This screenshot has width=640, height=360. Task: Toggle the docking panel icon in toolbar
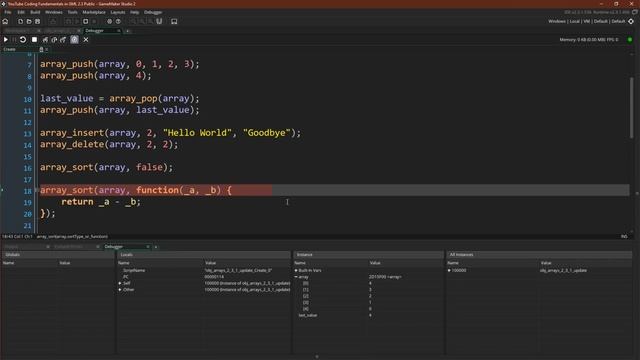click(174, 21)
